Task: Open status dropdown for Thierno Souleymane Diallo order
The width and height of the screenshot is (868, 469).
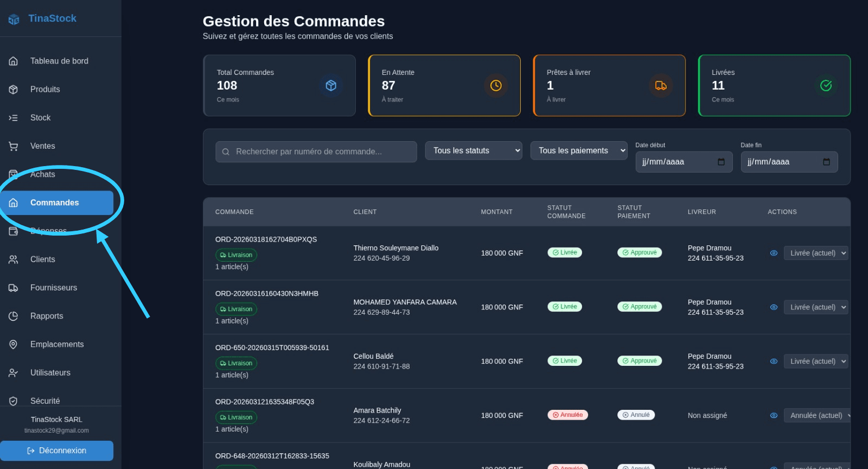Action: (x=816, y=253)
